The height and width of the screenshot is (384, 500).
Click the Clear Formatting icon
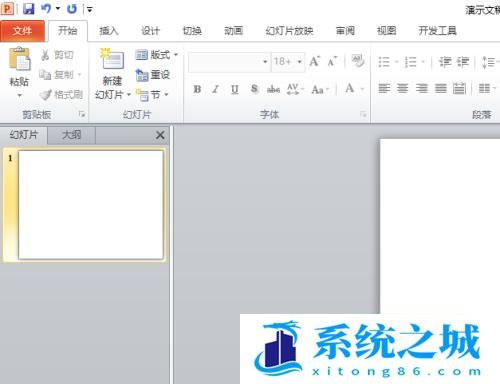[358, 61]
